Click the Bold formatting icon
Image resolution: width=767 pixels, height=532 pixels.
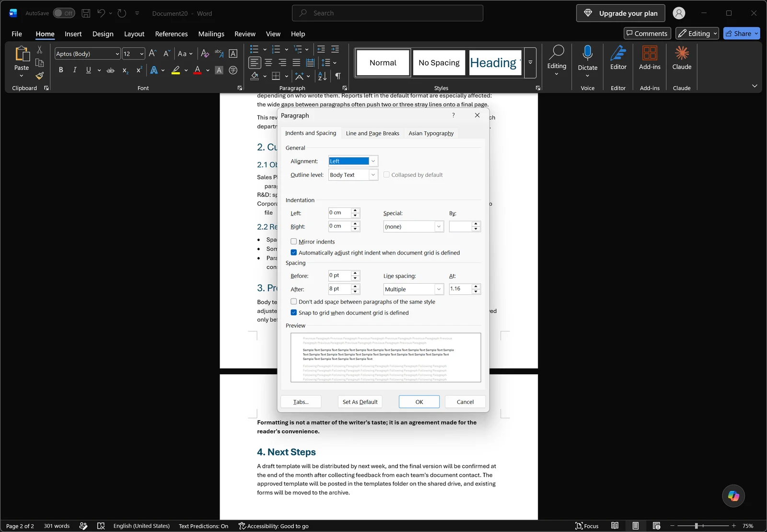click(x=61, y=70)
